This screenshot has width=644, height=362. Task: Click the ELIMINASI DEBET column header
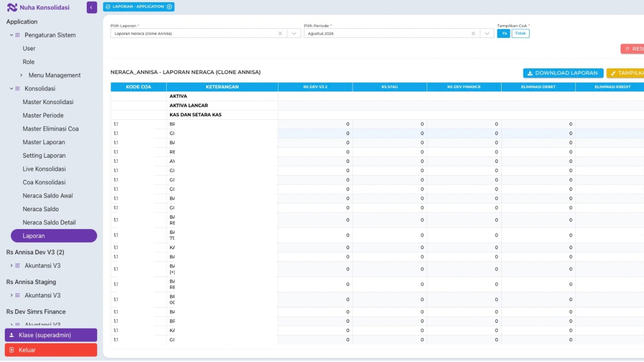[x=538, y=87]
